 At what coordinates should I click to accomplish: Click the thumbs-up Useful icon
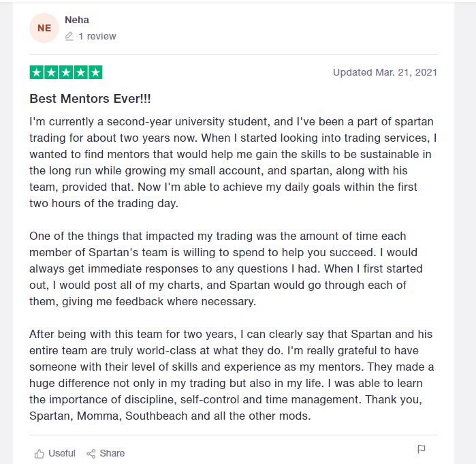point(39,453)
